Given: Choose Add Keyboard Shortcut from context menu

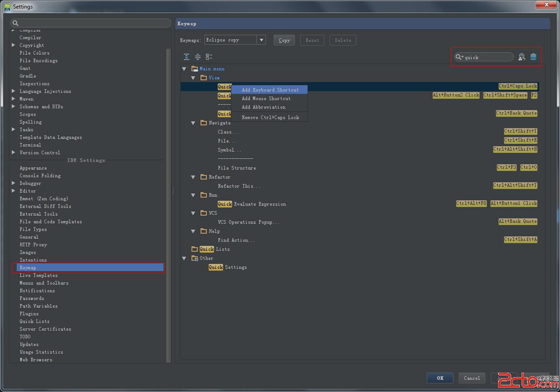Looking at the screenshot, I should pos(270,90).
